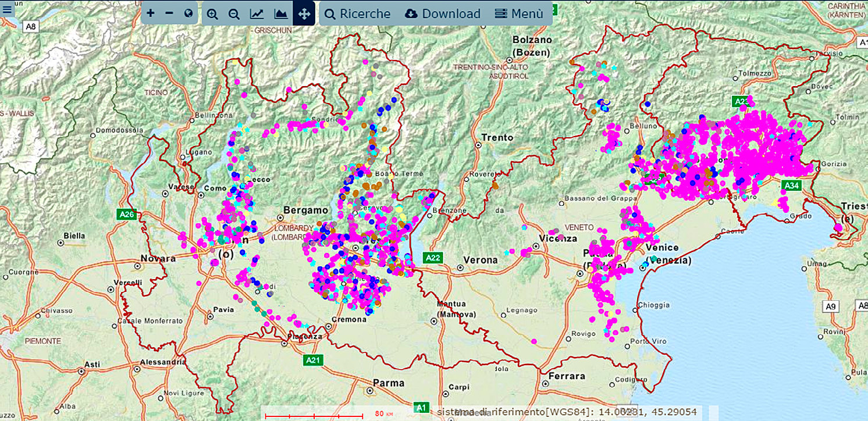Click the Pavia town label

coord(223,309)
